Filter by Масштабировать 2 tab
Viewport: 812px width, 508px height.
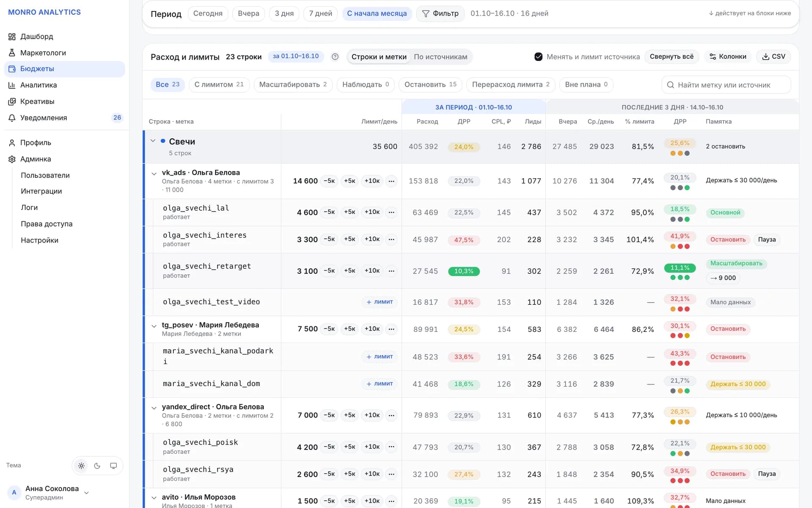pos(293,85)
